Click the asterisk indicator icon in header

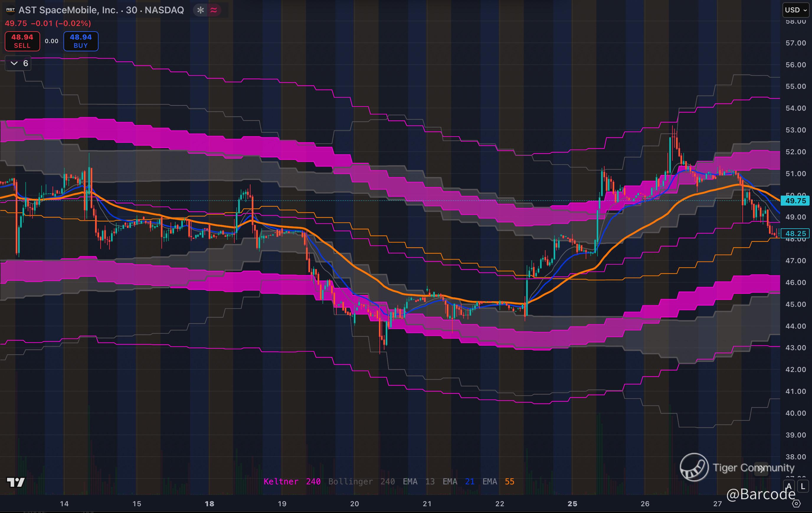[x=201, y=10]
